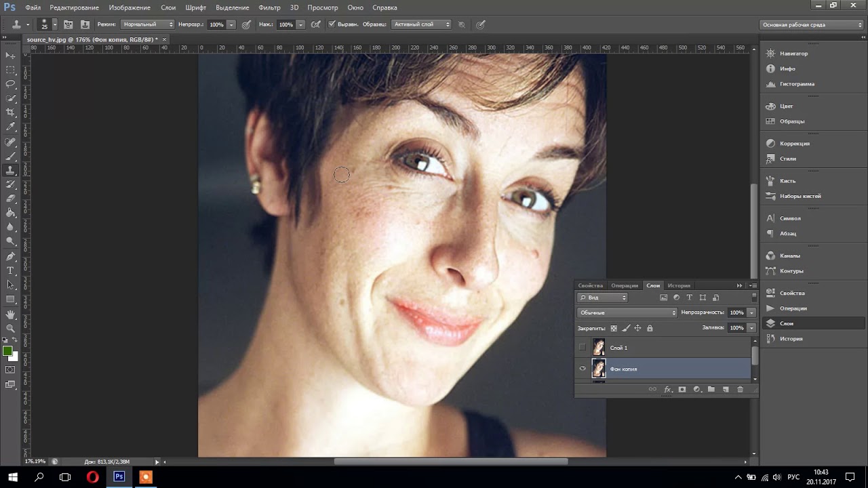Screen dimensions: 868x488
Task: Add layer mask from Layers panel bottom
Action: 682,390
